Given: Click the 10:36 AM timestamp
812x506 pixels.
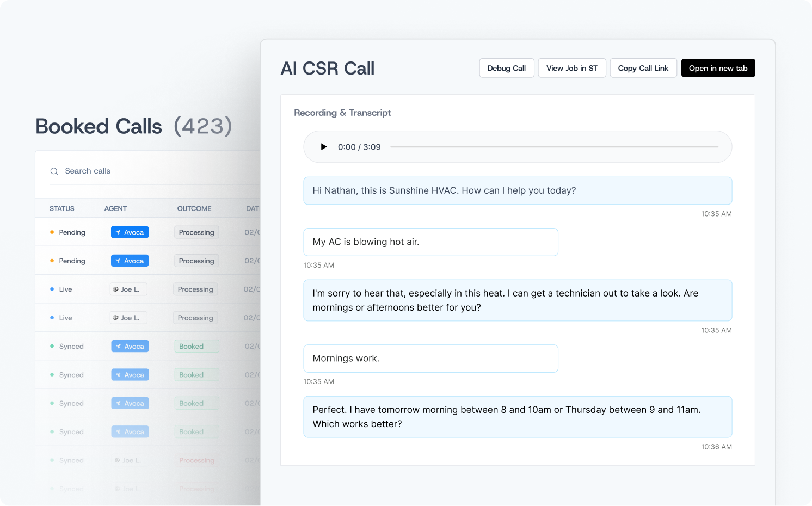Looking at the screenshot, I should point(716,447).
